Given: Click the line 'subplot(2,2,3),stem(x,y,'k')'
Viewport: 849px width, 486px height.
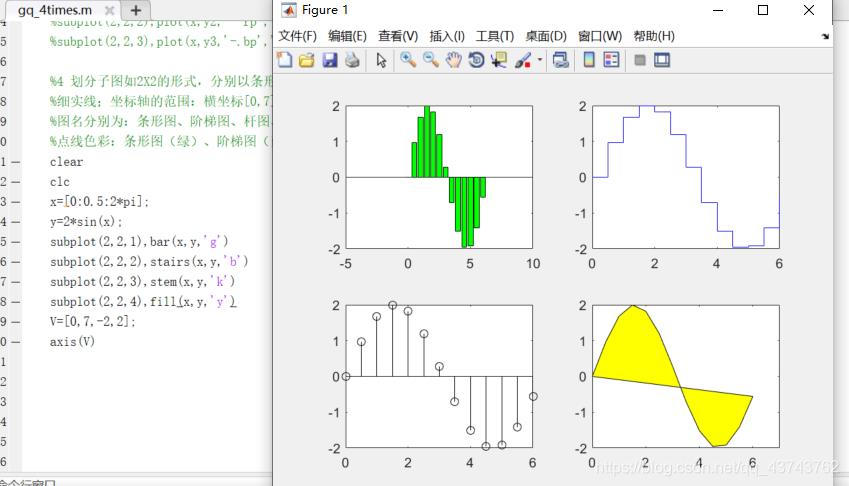Looking at the screenshot, I should point(142,282).
